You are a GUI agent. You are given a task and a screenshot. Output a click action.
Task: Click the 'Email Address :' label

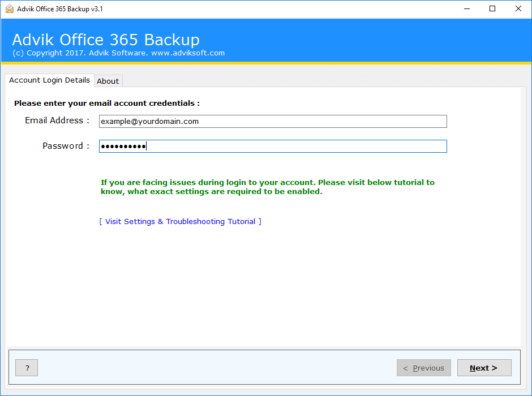(57, 120)
